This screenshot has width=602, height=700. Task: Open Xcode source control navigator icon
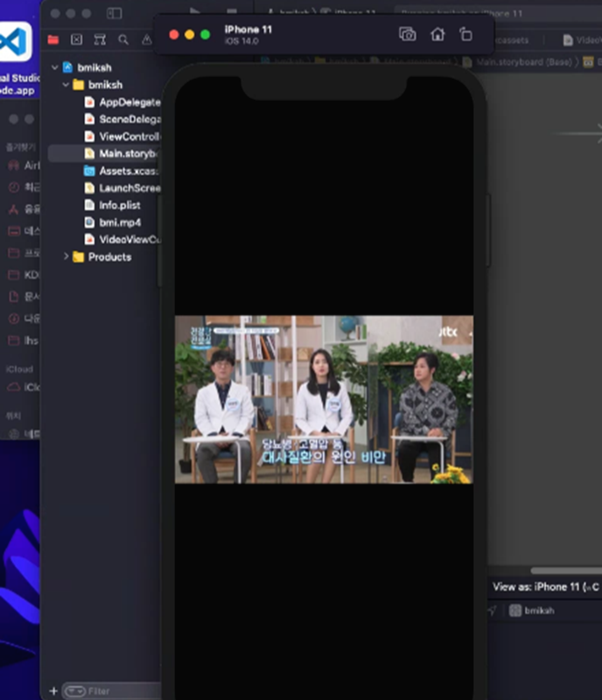coord(76,39)
